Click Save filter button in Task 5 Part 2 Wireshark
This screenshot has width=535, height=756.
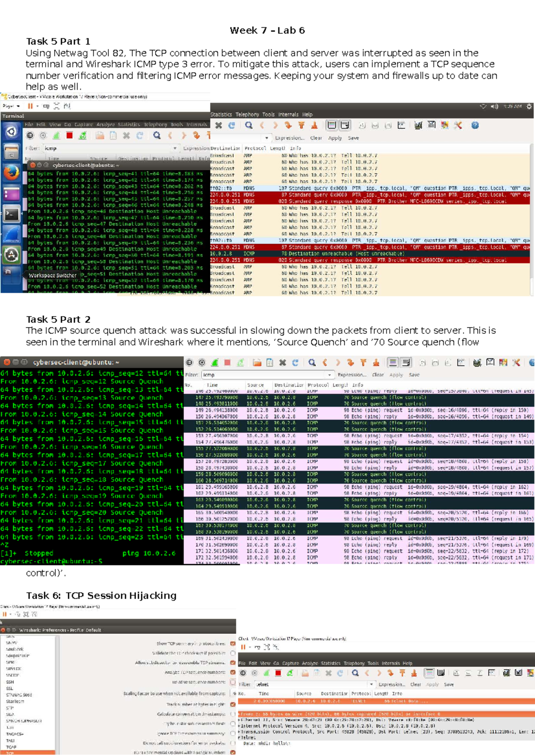(x=414, y=375)
